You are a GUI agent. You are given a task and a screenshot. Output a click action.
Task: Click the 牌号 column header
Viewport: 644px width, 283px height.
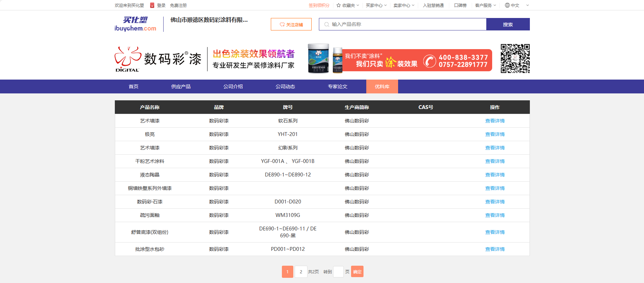tap(288, 107)
